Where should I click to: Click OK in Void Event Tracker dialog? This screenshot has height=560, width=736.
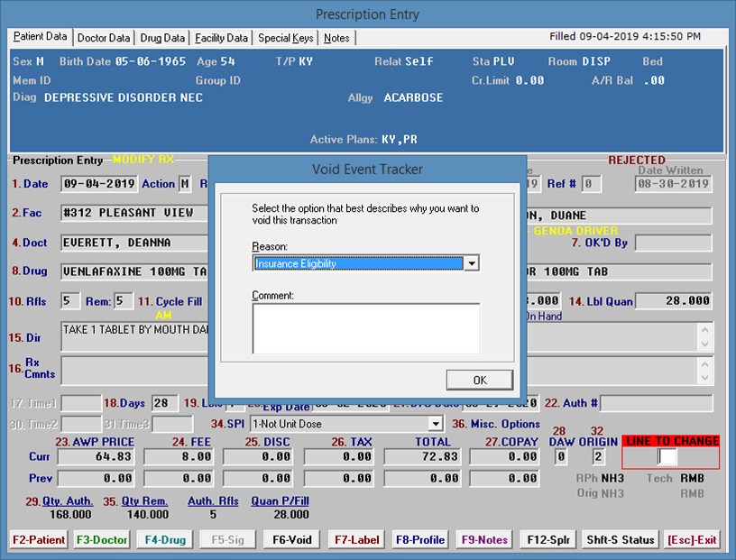479,380
